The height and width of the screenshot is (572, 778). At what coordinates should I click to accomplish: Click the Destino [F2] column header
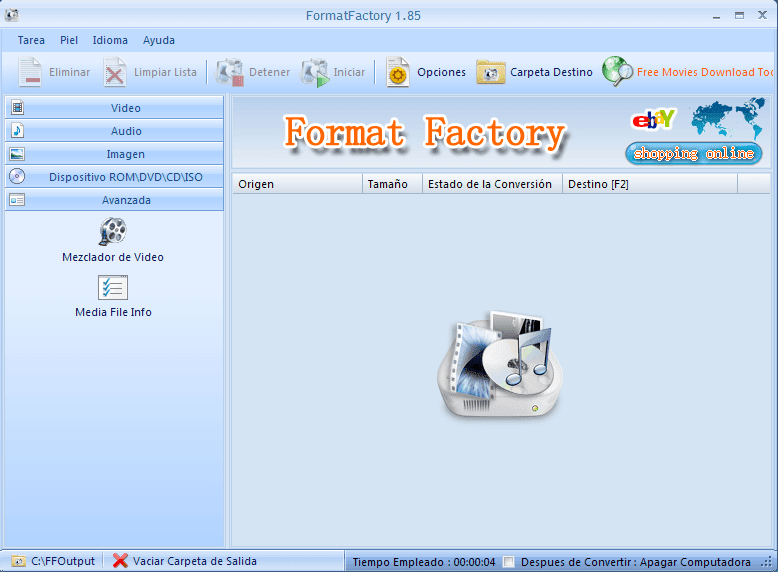[x=650, y=184]
